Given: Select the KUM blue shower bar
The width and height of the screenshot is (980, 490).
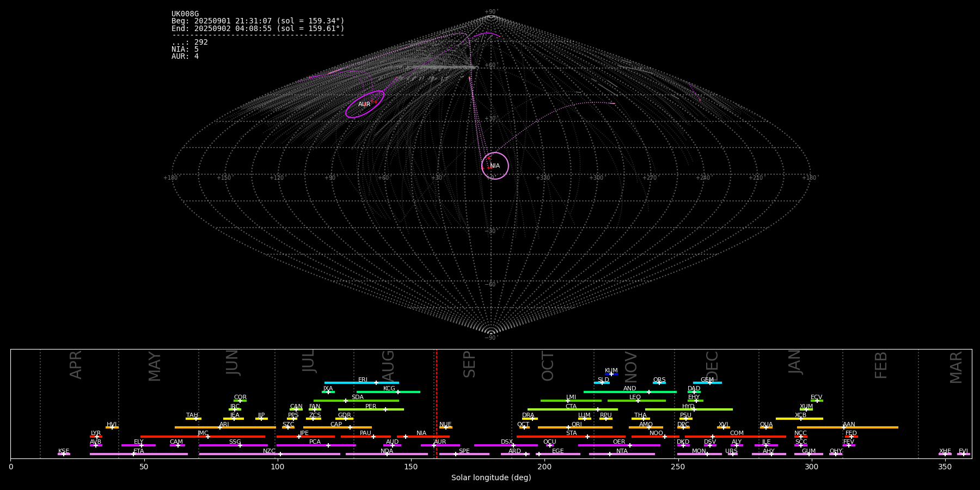Looking at the screenshot, I should (611, 374).
